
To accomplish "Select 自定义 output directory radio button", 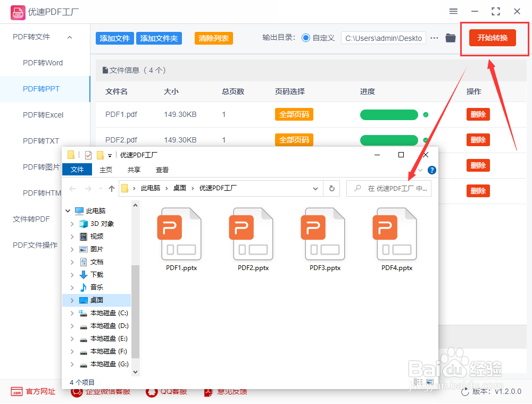I will 306,38.
